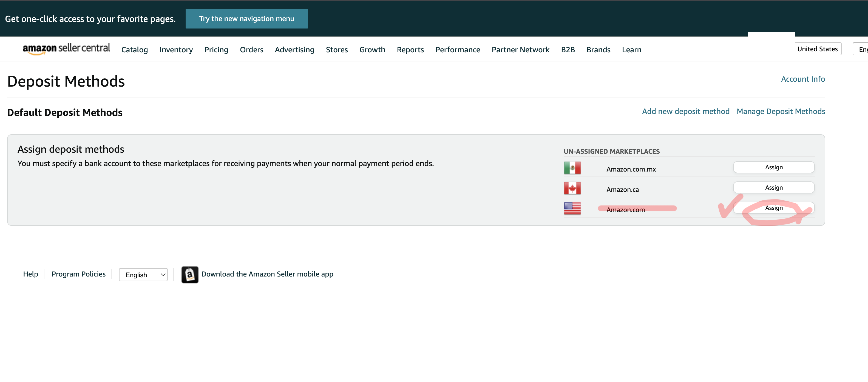Viewport: 868px width, 382px height.
Task: Open the Orders menu
Action: pos(251,50)
